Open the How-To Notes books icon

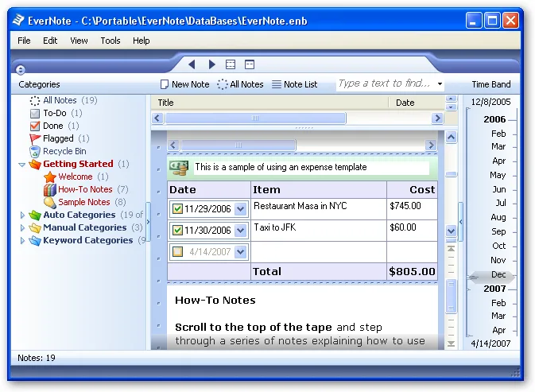pyautogui.click(x=50, y=189)
